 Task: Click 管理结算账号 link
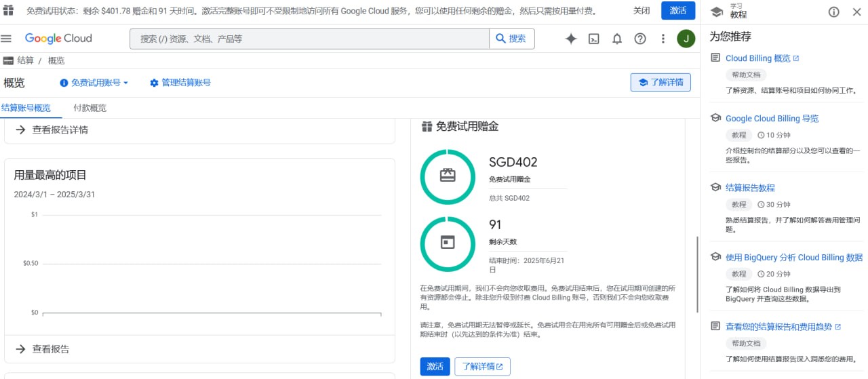[x=180, y=83]
